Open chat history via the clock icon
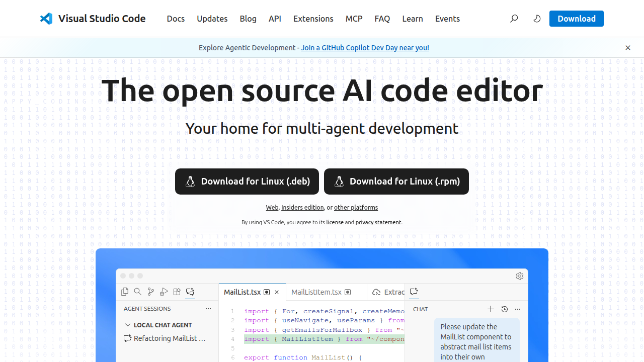This screenshot has width=644, height=362. (x=504, y=309)
